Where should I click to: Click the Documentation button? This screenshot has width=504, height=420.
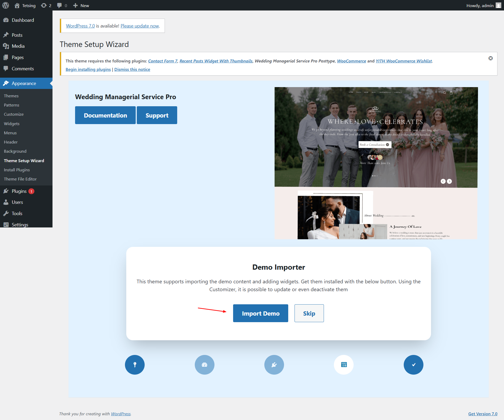[x=105, y=115]
